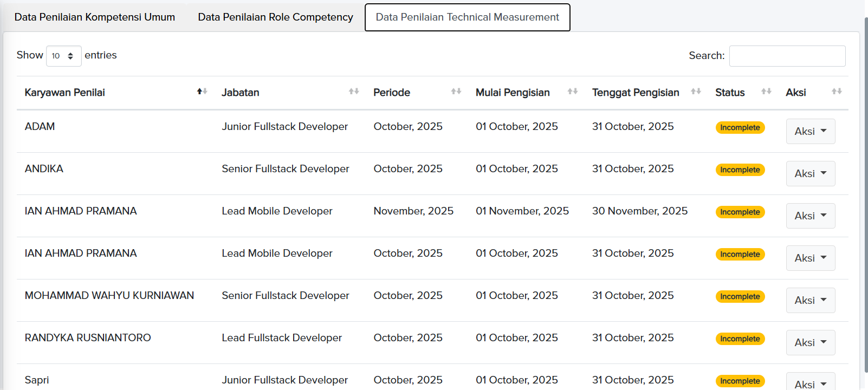The height and width of the screenshot is (390, 868).
Task: Click the Status column sort icon
Action: pos(766,92)
